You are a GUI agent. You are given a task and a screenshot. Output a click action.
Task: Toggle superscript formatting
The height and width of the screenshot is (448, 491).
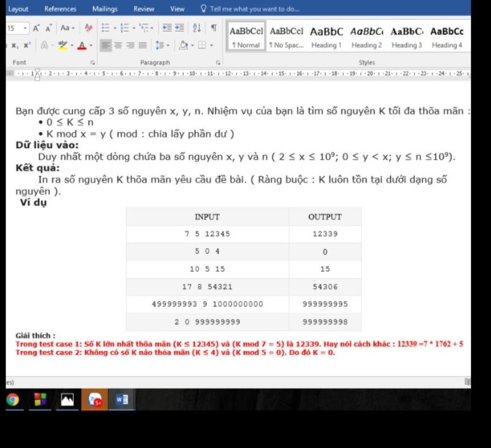27,46
